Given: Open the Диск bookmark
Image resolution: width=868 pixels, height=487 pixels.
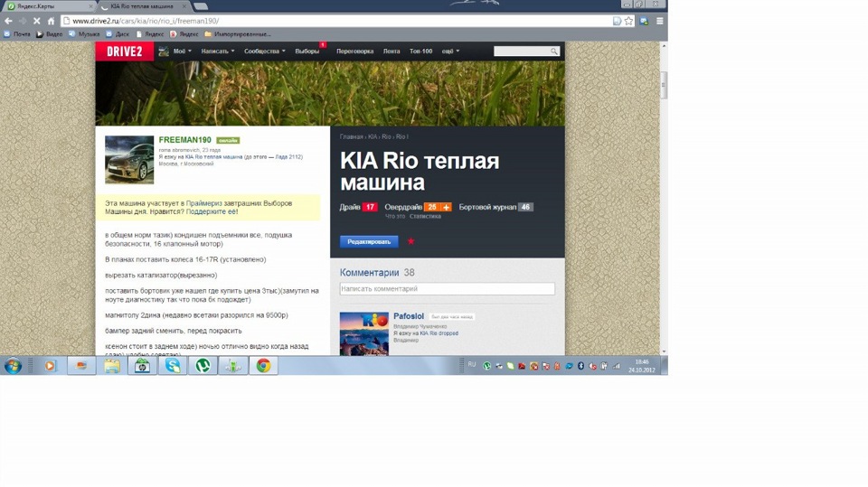Looking at the screenshot, I should [x=118, y=34].
